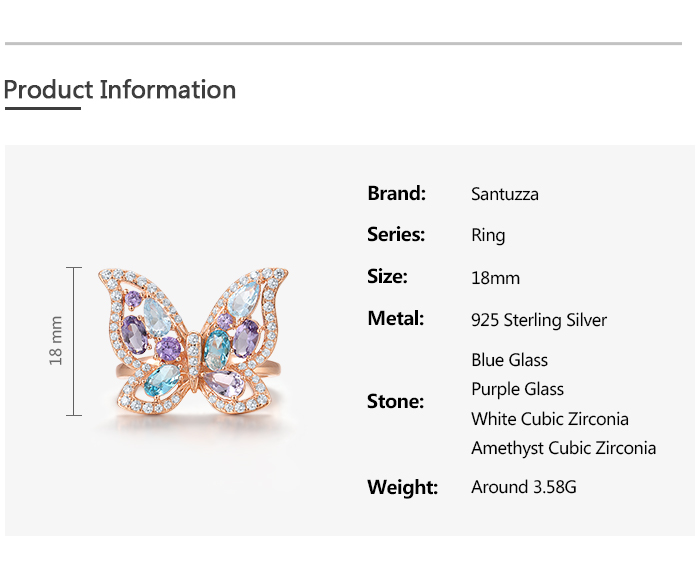Click the Series label
Viewport: 700px width, 588px height.
click(x=396, y=235)
